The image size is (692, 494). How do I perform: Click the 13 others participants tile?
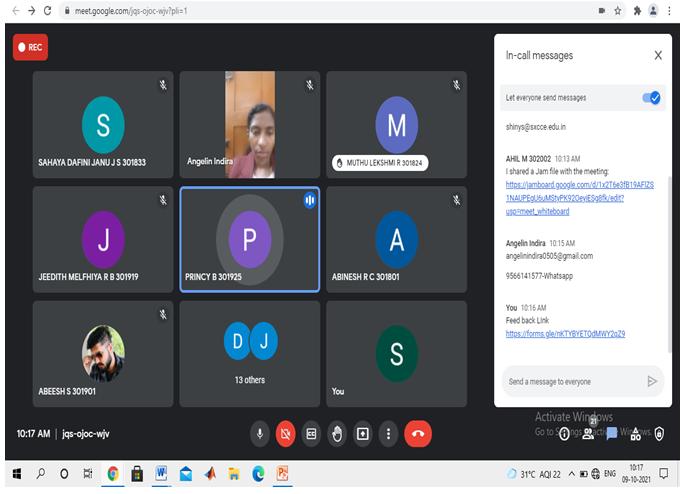tap(249, 350)
